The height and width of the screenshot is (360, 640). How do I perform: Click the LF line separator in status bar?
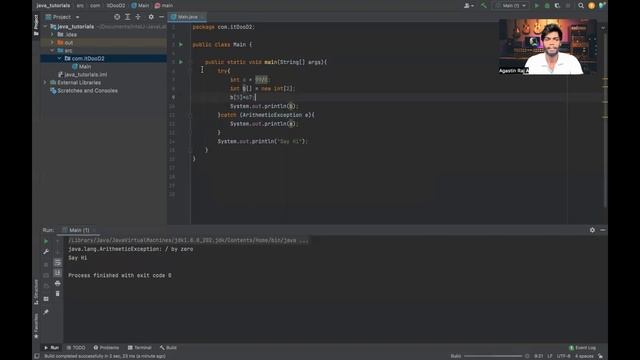click(x=549, y=356)
